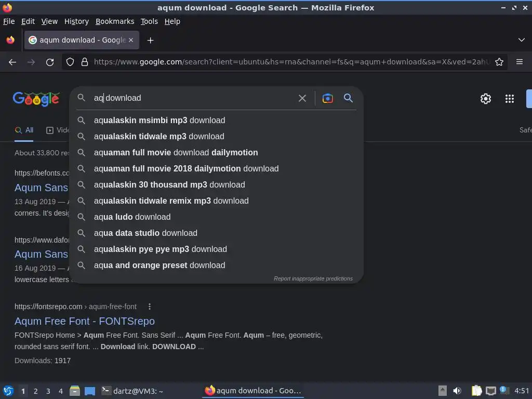Screen dimensions: 532x399
Task: Open the network tray icon
Action: pyautogui.click(x=490, y=391)
